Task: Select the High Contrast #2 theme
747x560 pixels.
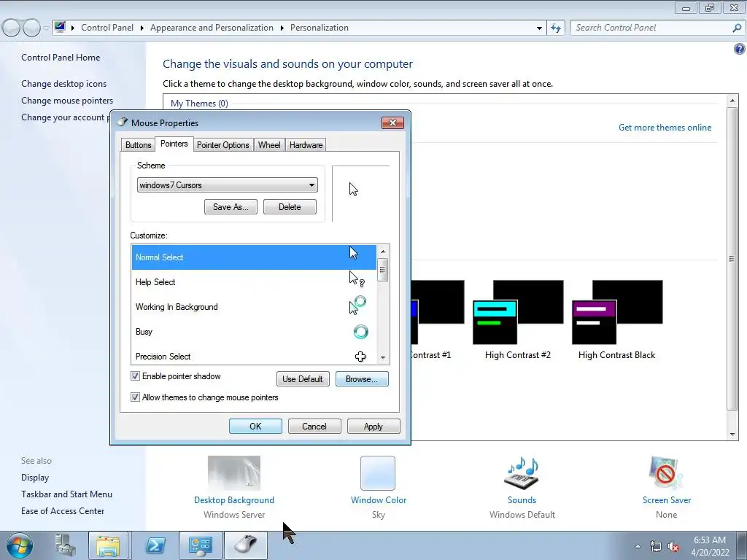Action: click(x=518, y=319)
